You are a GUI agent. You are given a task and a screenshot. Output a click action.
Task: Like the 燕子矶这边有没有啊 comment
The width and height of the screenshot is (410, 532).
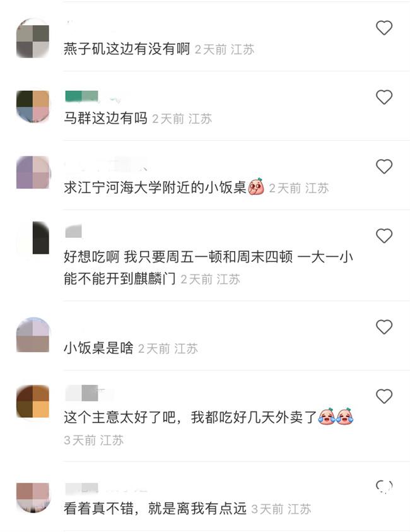pos(384,28)
